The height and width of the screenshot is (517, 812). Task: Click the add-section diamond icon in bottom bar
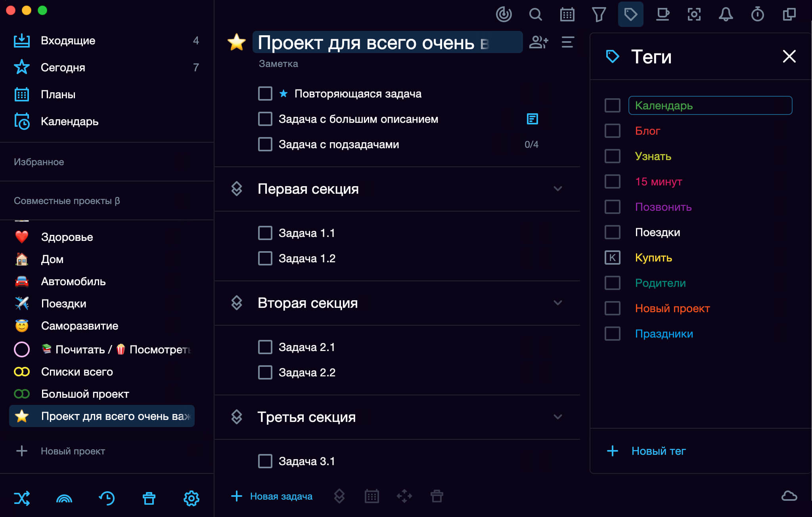click(x=339, y=496)
